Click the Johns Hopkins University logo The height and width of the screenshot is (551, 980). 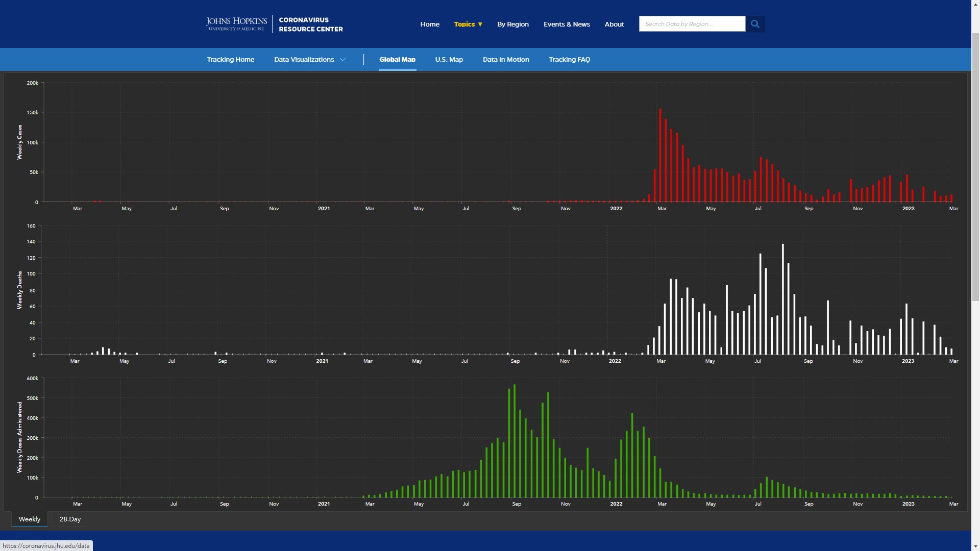pyautogui.click(x=236, y=24)
